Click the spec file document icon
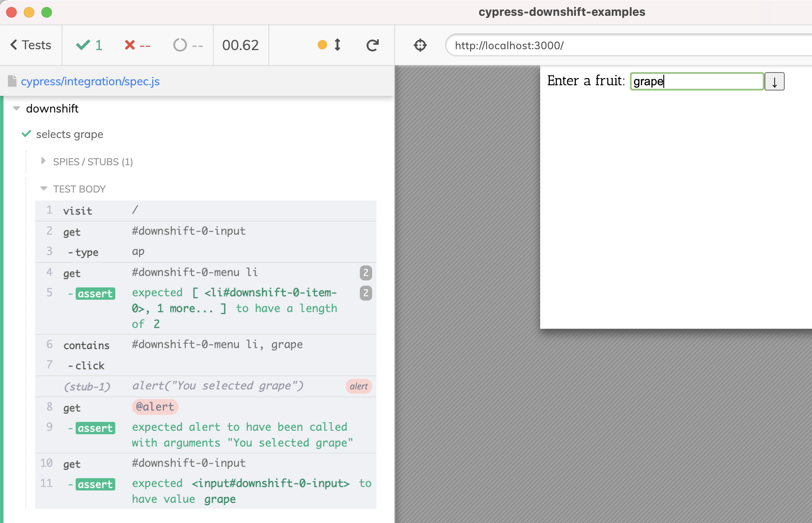The image size is (812, 523). [x=12, y=81]
